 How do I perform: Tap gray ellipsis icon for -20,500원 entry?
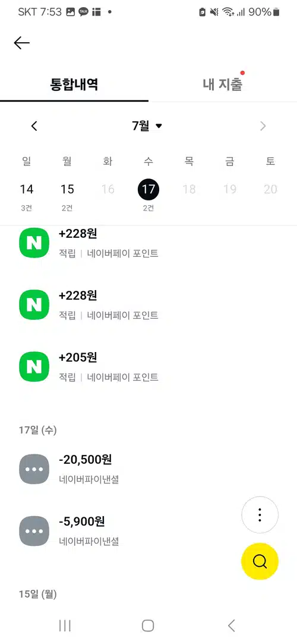[34, 469]
